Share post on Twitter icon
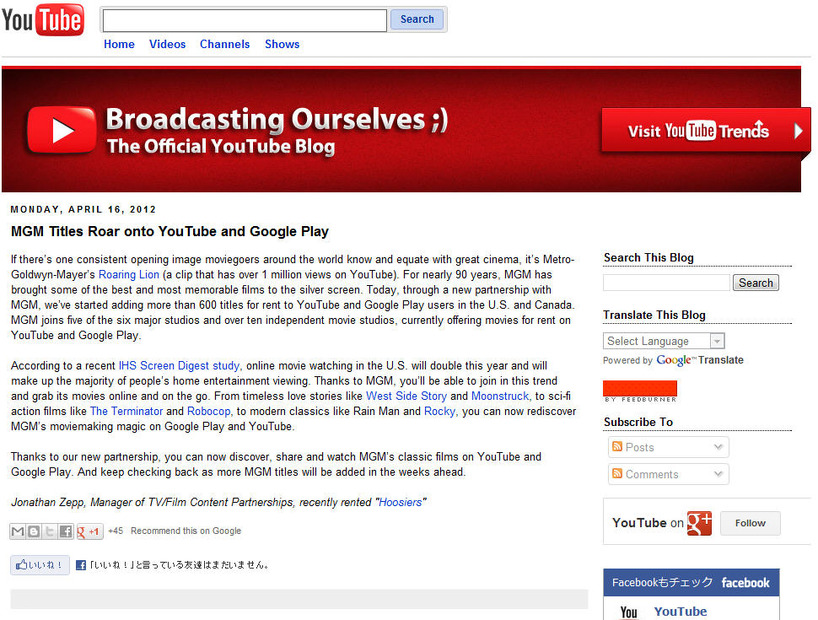818x620 pixels. coord(50,531)
